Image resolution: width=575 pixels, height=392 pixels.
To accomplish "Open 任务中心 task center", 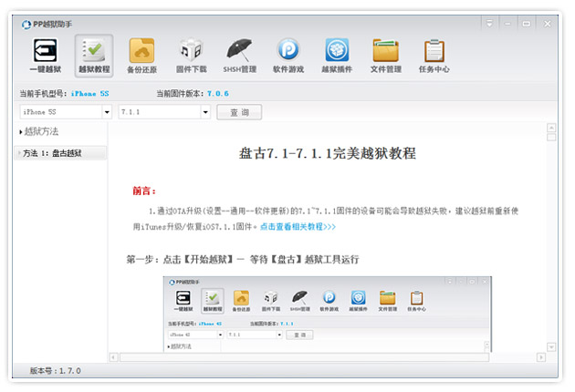I will pos(434,56).
